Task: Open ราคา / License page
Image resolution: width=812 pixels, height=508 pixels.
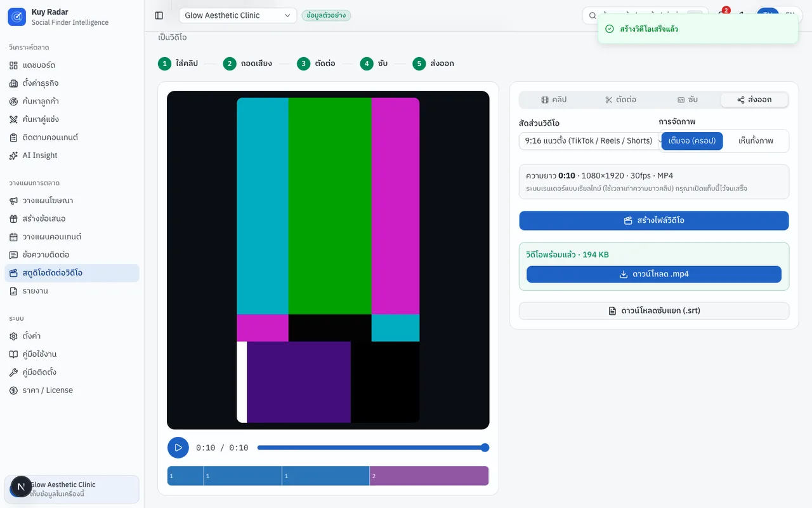Action: click(72, 390)
